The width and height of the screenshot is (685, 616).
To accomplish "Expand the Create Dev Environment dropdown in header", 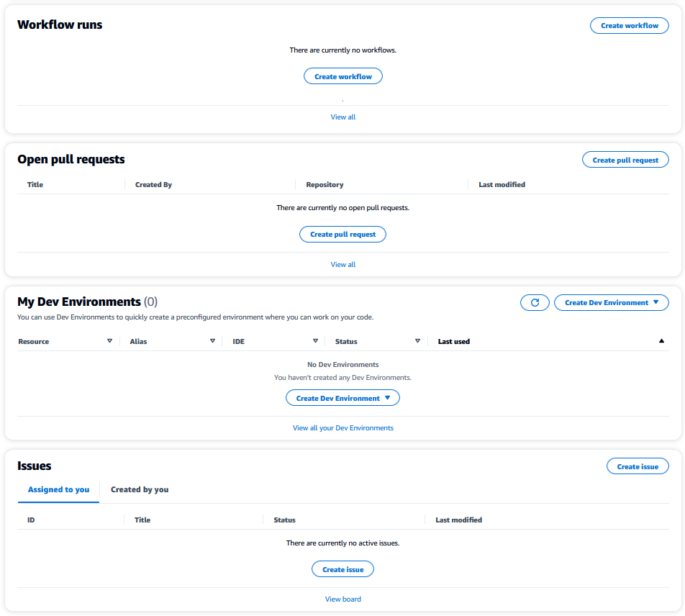I will coord(611,302).
